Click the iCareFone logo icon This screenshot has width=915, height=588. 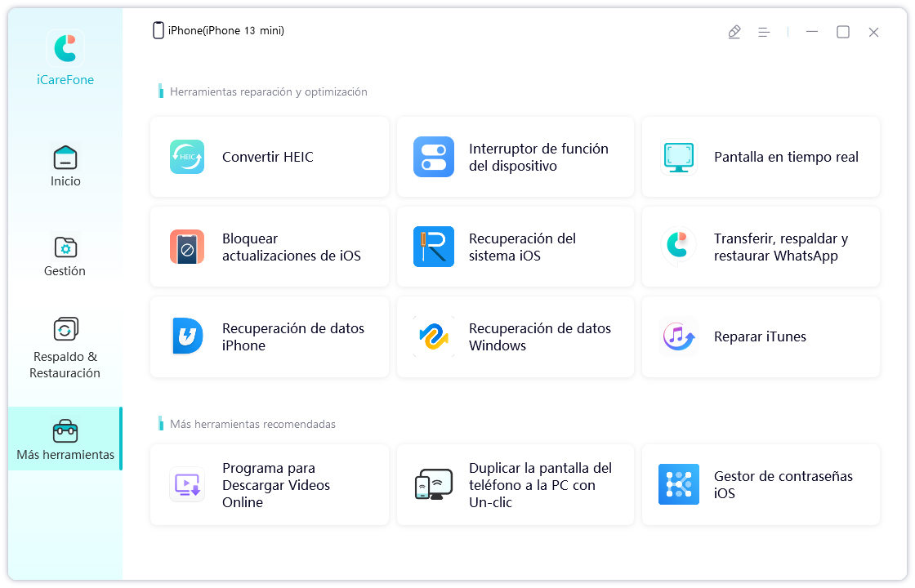[65, 48]
